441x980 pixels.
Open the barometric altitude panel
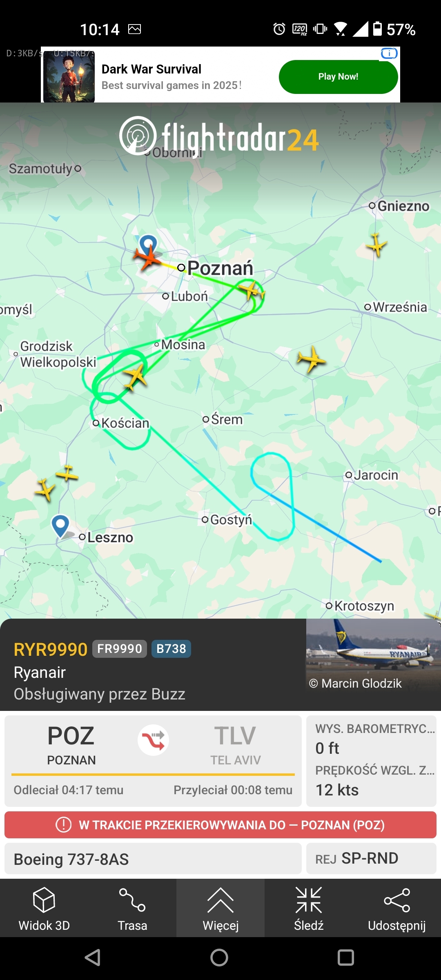tap(371, 761)
